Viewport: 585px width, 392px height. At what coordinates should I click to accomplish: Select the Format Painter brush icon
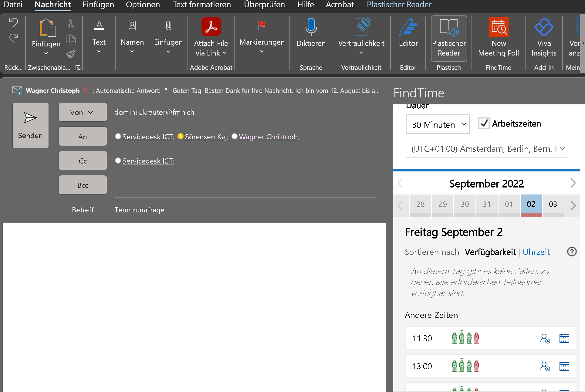[x=71, y=54]
